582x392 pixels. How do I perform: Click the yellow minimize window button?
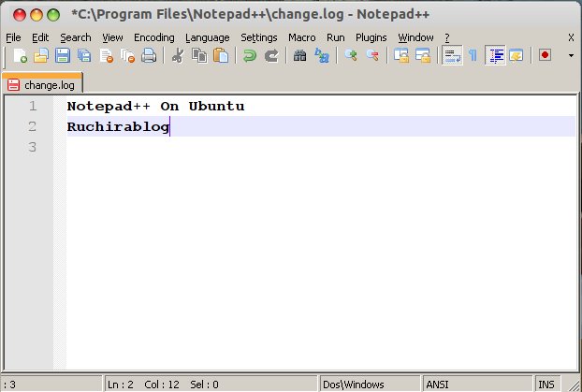[x=36, y=15]
